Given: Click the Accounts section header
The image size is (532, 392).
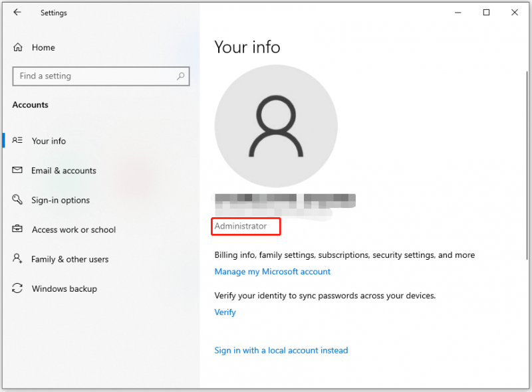Looking at the screenshot, I should click(x=31, y=105).
